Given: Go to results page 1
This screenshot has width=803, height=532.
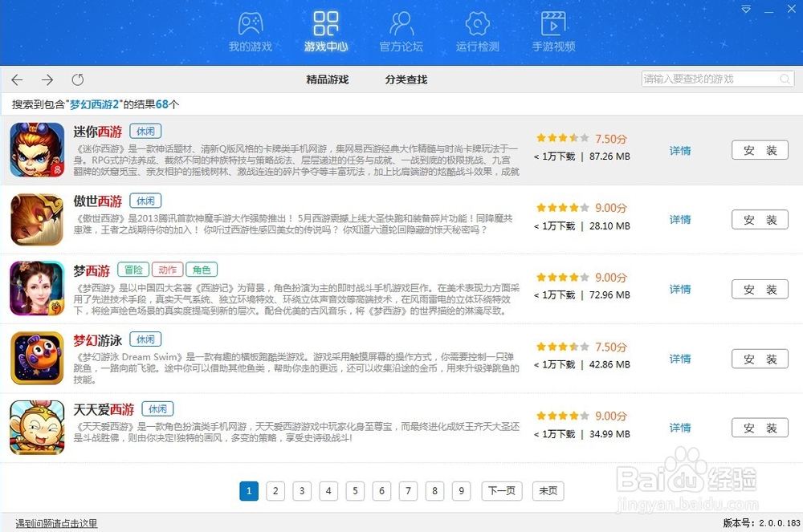Looking at the screenshot, I should point(249,491).
